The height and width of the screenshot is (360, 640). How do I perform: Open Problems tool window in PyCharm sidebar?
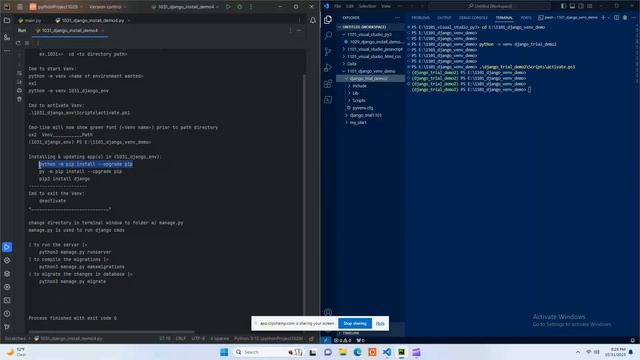(x=7, y=313)
